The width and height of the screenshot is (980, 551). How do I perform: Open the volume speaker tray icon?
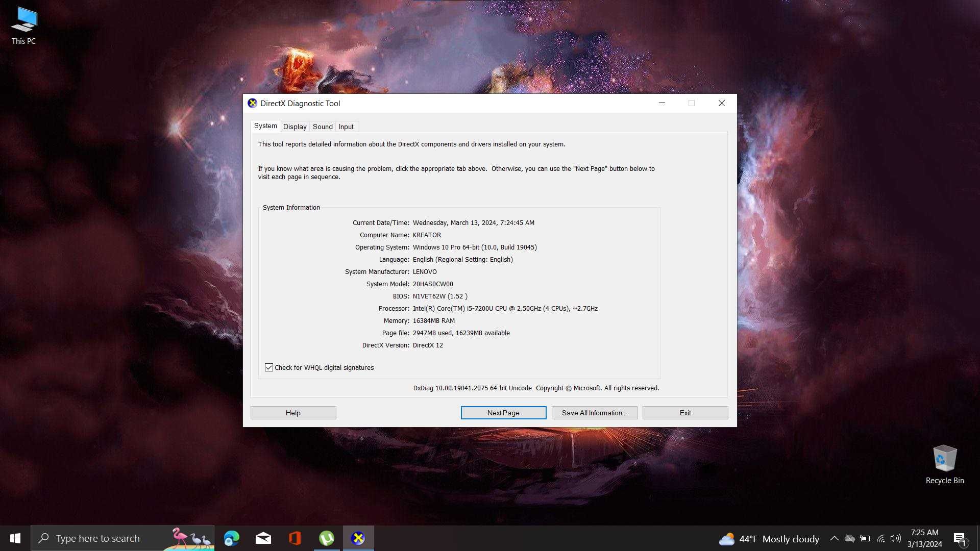click(x=896, y=538)
